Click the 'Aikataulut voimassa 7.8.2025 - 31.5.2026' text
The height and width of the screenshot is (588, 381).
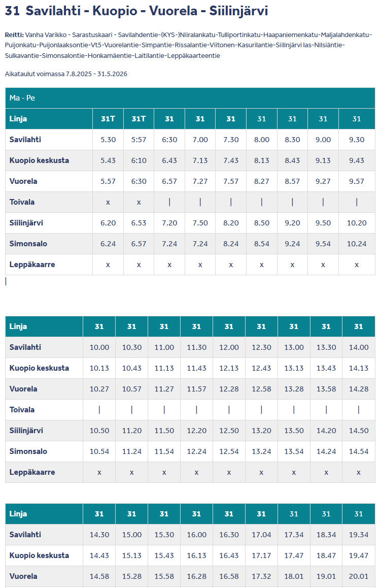66,74
